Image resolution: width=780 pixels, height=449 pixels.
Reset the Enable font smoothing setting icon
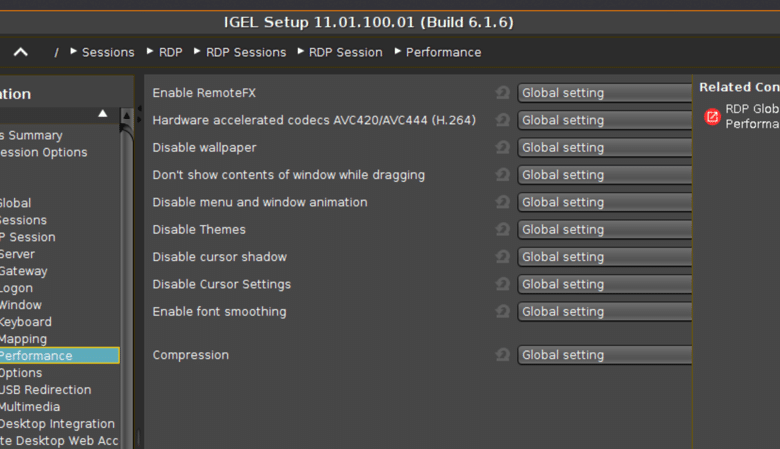[503, 311]
